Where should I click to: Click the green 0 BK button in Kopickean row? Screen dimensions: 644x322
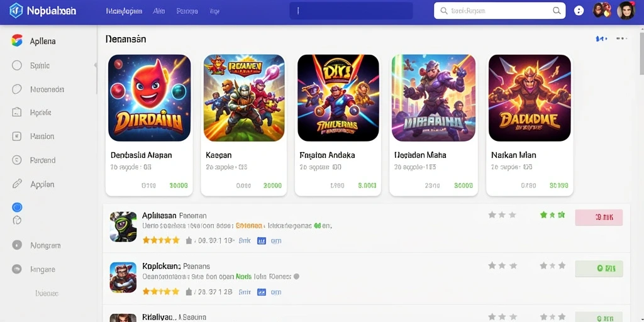coord(599,269)
